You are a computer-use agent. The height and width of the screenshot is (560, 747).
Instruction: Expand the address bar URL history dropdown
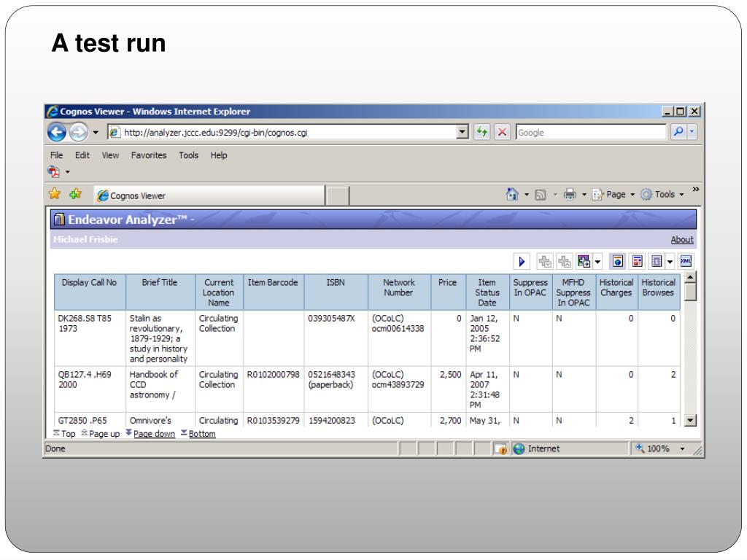pos(462,132)
